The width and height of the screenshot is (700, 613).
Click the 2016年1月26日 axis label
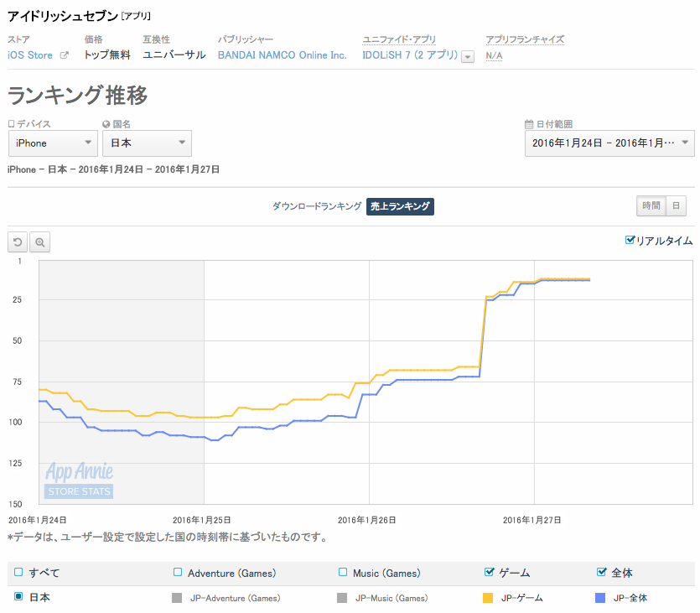(x=367, y=520)
